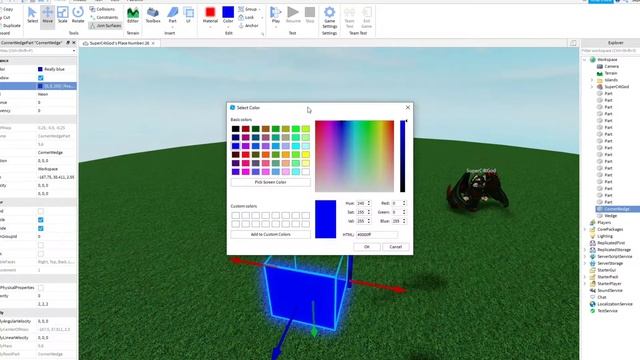Cancel the Select Color dialog

396,247
